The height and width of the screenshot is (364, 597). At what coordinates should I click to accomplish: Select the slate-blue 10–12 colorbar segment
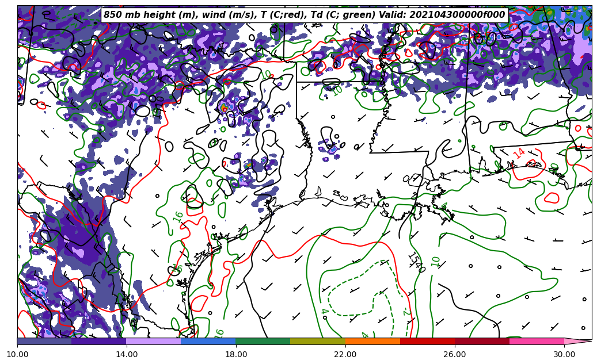44,341
